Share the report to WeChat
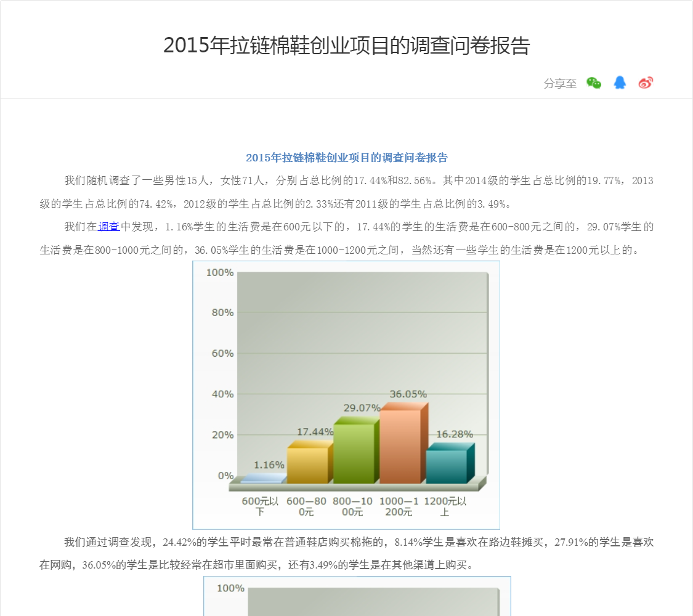The height and width of the screenshot is (616, 693). (x=594, y=83)
